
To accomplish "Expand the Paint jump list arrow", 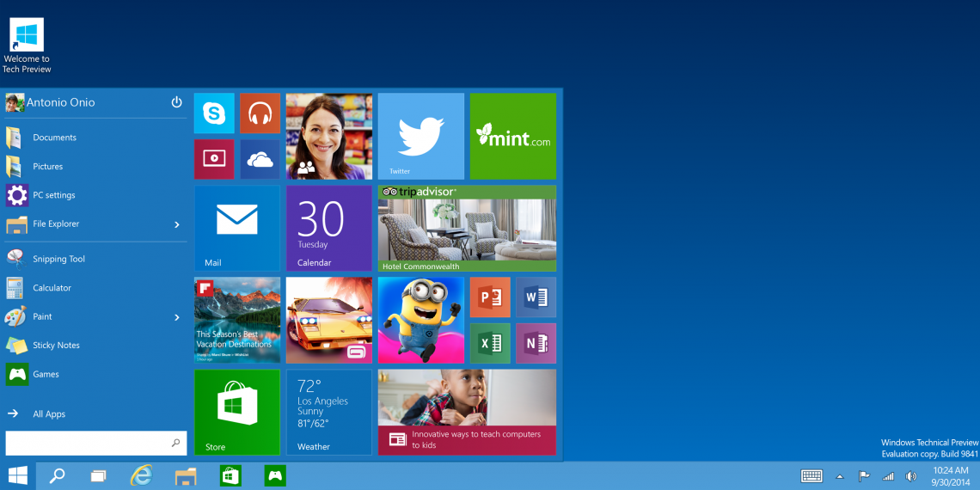I will [177, 317].
